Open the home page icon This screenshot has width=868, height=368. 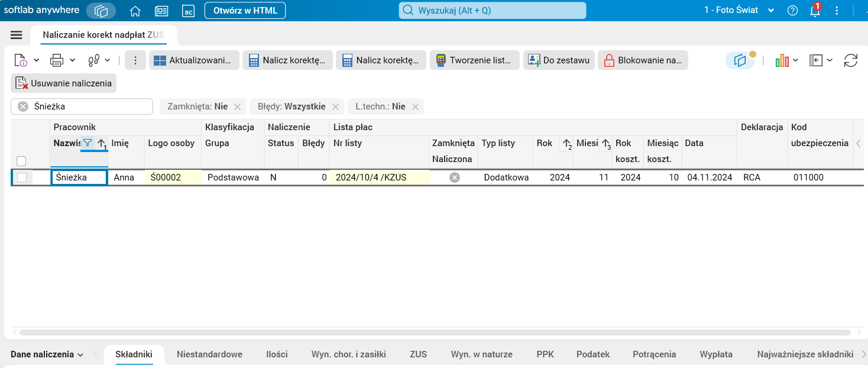pos(135,11)
